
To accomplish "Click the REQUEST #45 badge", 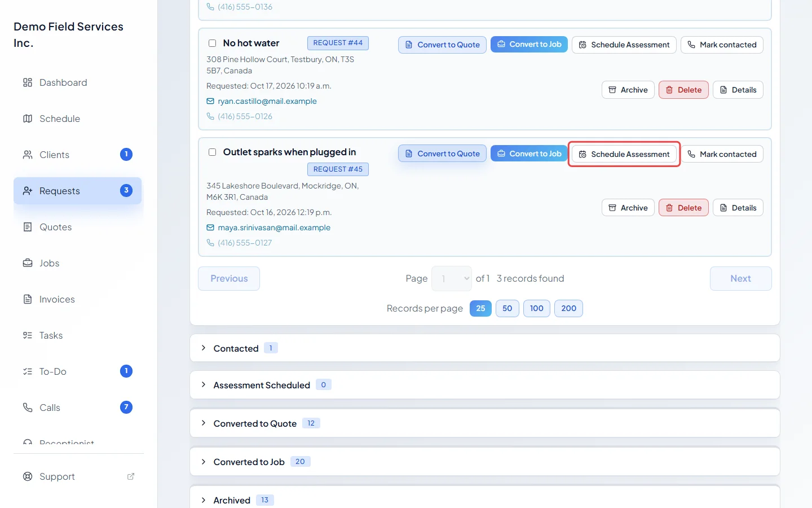I will tap(338, 169).
